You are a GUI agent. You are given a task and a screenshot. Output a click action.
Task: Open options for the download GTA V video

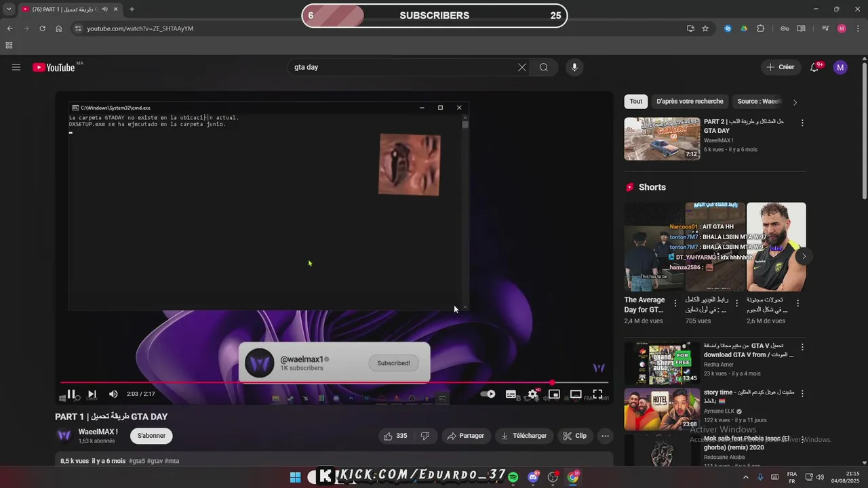(802, 347)
